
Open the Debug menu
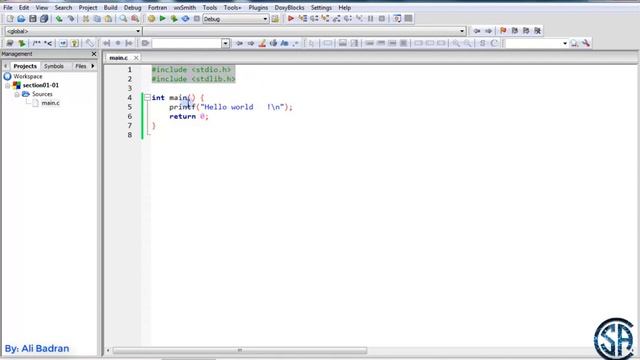click(x=132, y=7)
